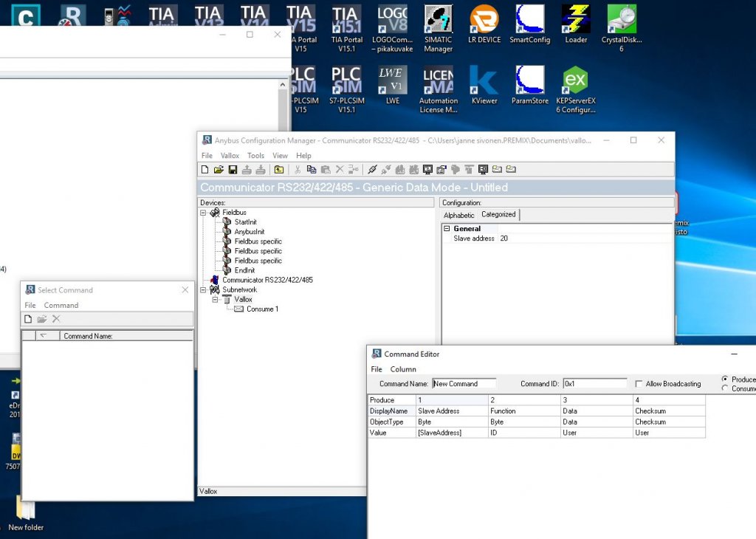Open the Column menu in Command Editor
Viewport: 756px width, 539px height.
403,369
